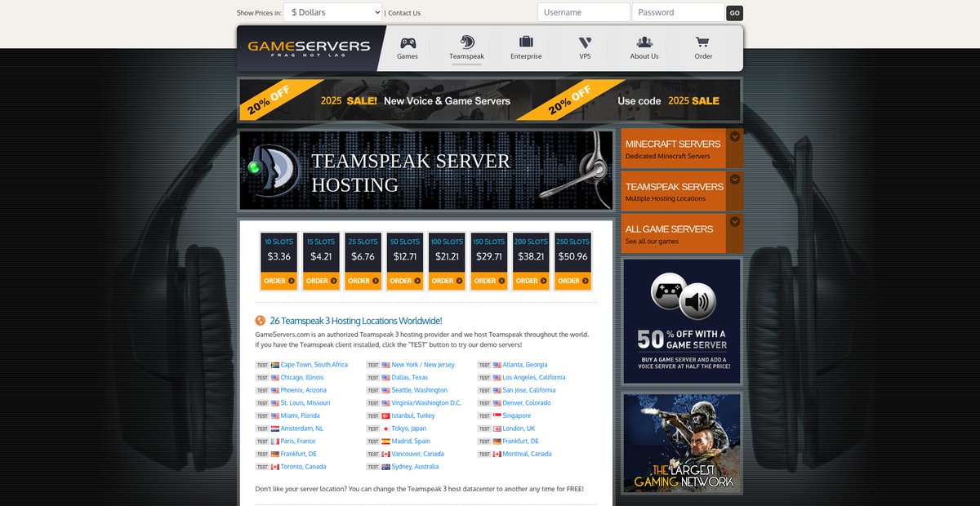Open the Enterprise briefcase icon

point(526,42)
